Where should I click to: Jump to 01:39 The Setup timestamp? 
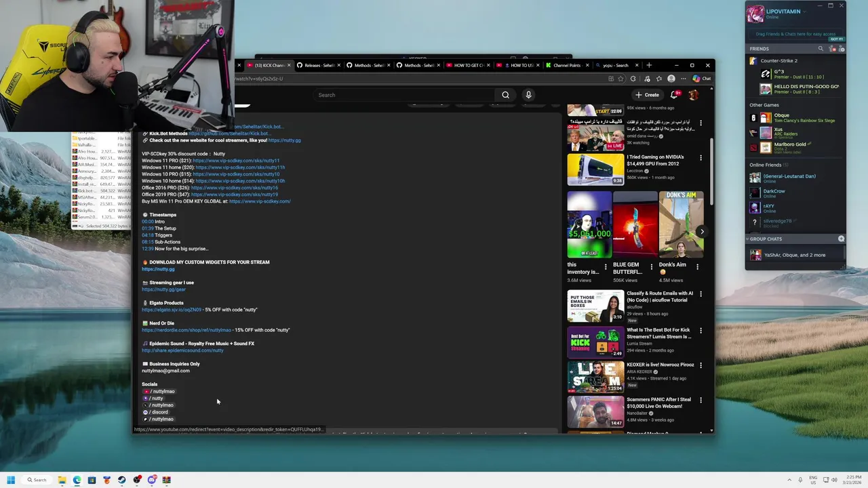coord(147,228)
